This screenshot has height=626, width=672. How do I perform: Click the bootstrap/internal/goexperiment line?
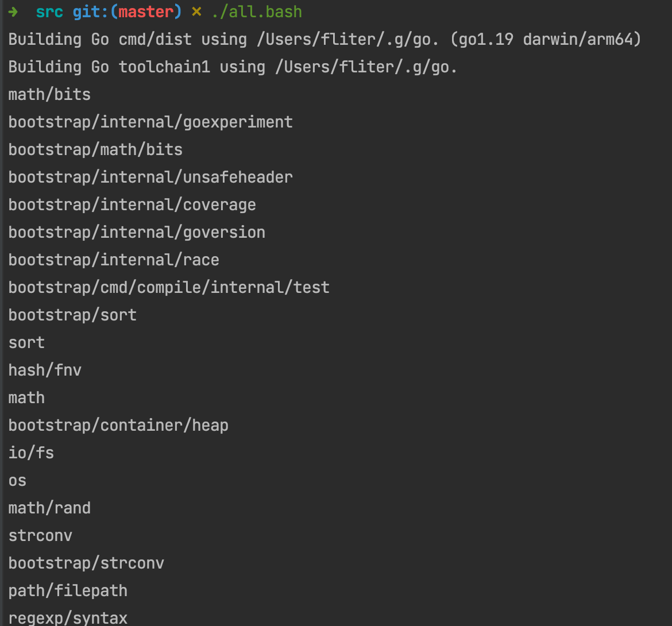(150, 122)
